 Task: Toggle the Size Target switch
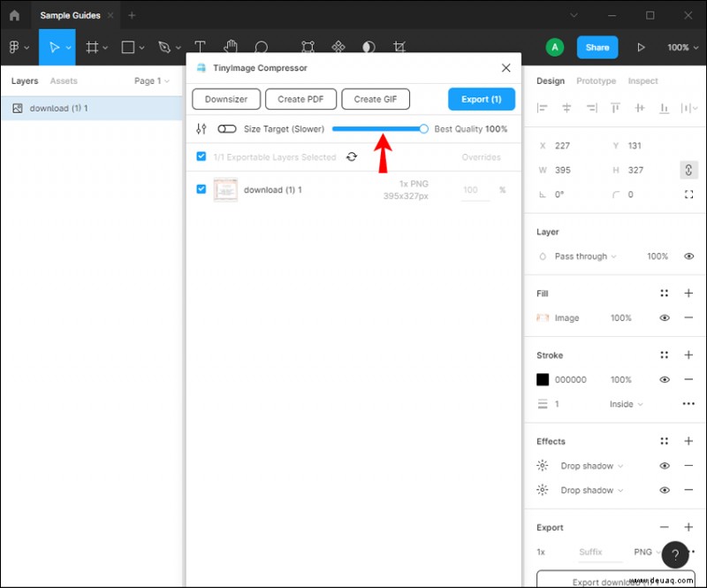[x=226, y=128]
